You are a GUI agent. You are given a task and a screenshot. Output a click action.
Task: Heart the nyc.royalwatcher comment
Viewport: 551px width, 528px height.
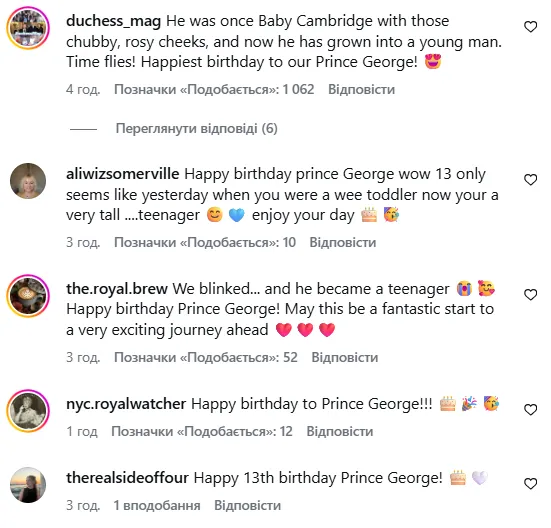[x=530, y=410]
